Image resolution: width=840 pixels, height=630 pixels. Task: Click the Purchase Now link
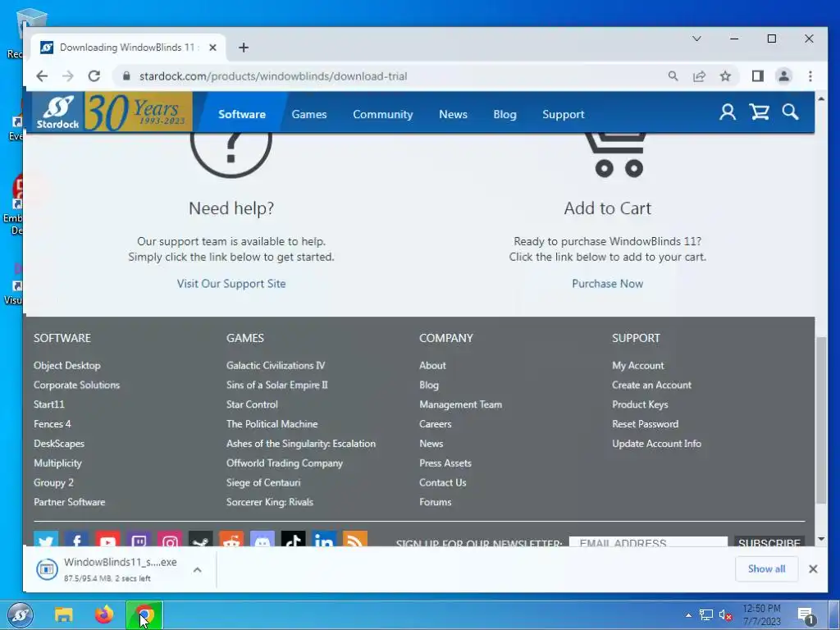[x=608, y=283]
